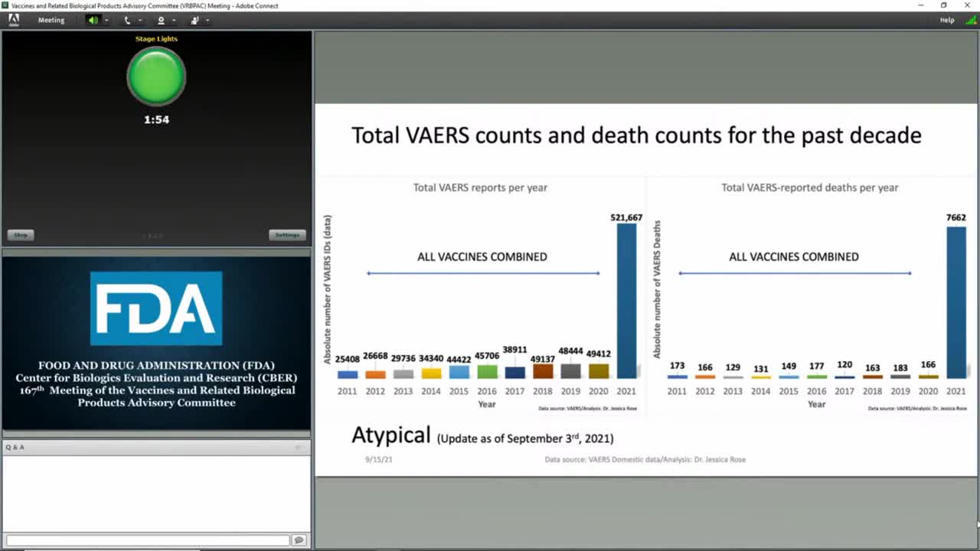Viewport: 980px width, 551px height.
Task: Open Stage Lights Settings button
Action: [x=287, y=235]
